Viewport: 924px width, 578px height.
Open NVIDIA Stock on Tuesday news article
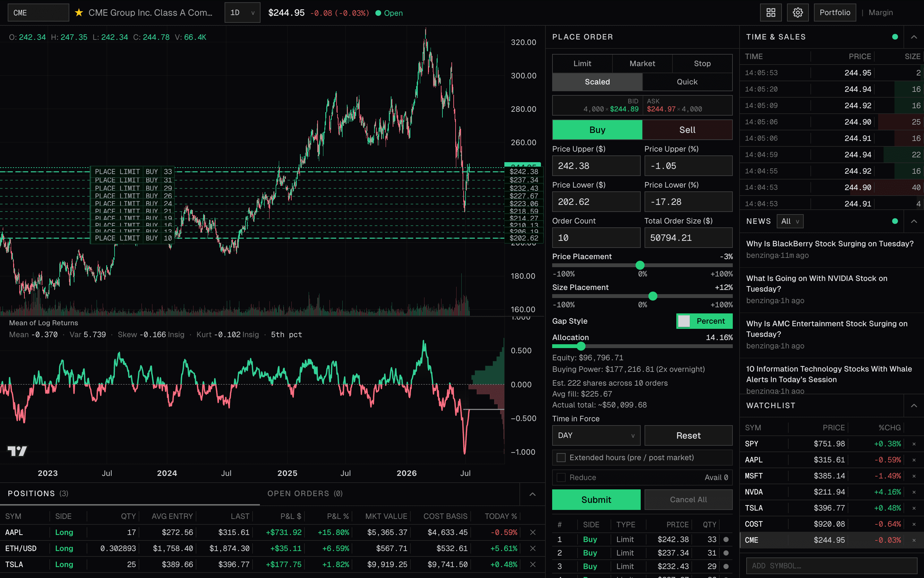(x=817, y=284)
